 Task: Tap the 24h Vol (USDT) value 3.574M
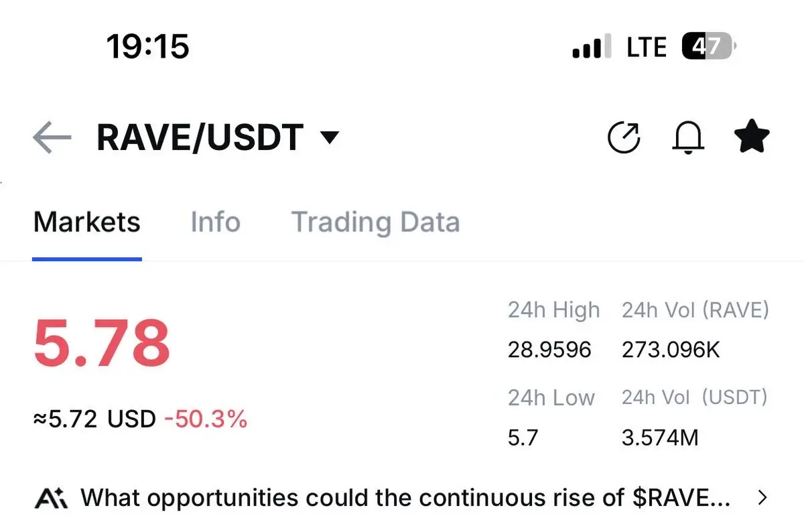tap(660, 438)
